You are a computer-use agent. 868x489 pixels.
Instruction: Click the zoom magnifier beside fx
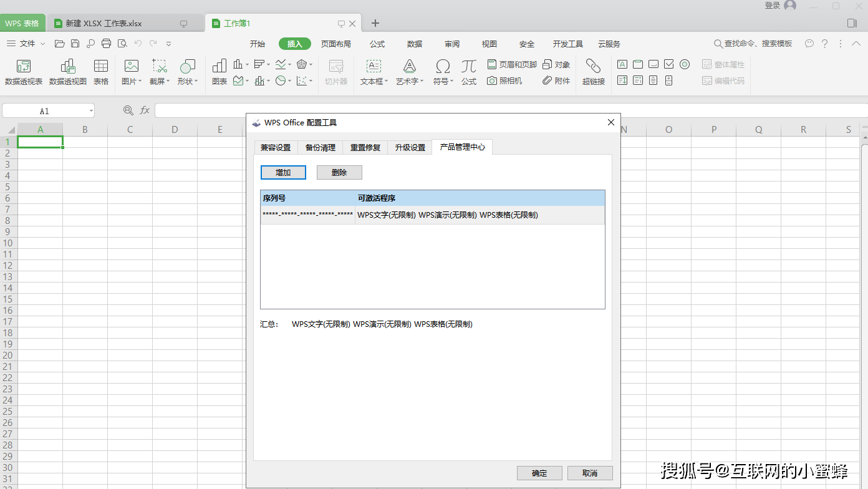[128, 110]
